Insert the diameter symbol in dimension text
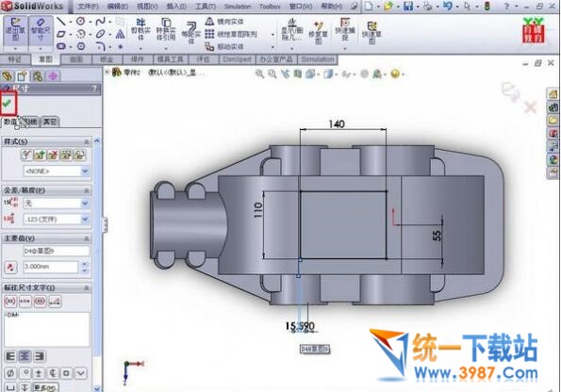Screen dimensions: 561x392 tap(10, 373)
